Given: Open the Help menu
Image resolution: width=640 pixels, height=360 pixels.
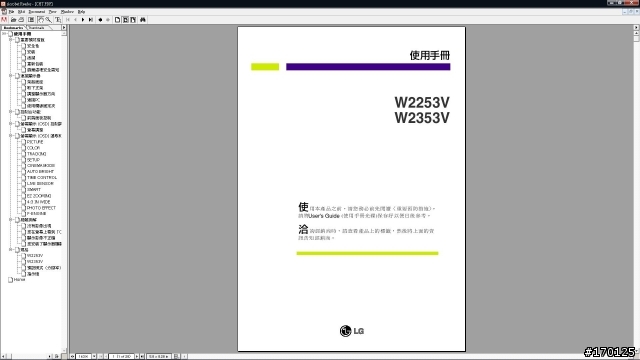Looking at the screenshot, I should tap(81, 12).
